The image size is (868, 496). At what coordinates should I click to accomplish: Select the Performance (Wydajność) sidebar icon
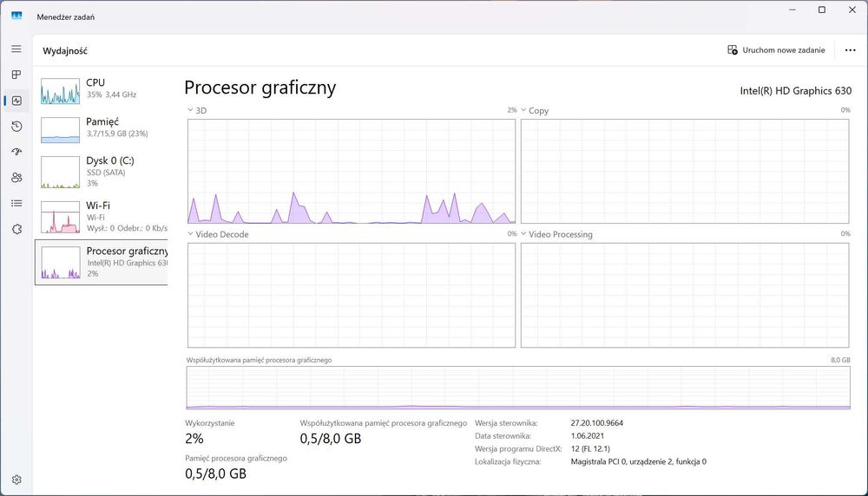pos(16,101)
